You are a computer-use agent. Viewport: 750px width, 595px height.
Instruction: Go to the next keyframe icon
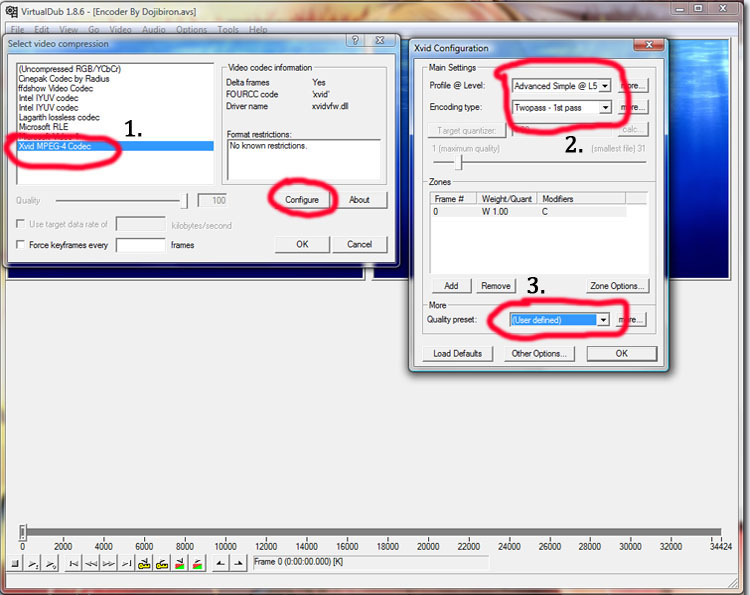[x=162, y=563]
